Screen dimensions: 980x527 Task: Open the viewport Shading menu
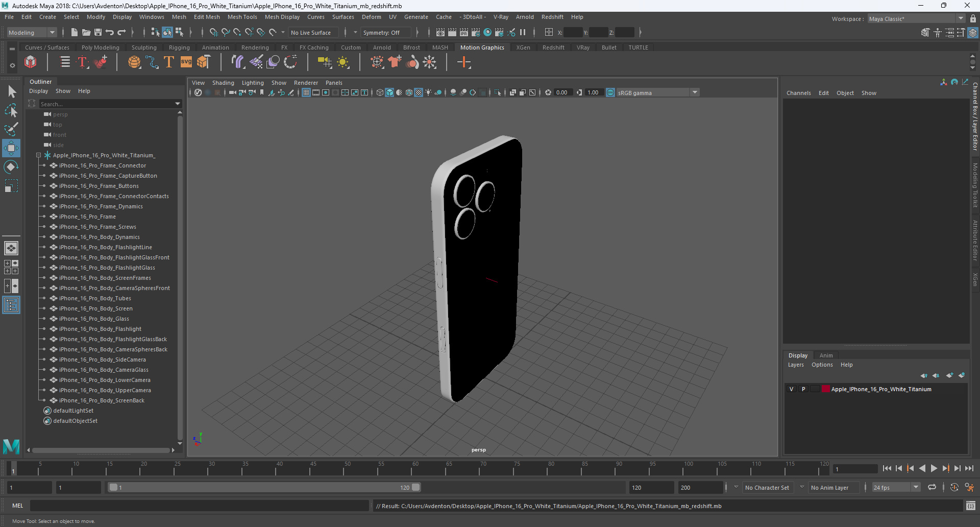223,83
